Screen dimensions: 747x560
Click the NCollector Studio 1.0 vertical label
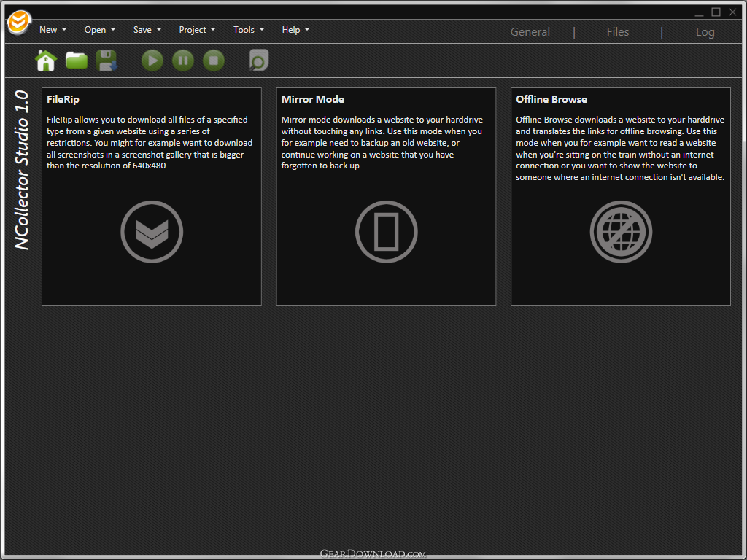coord(22,170)
